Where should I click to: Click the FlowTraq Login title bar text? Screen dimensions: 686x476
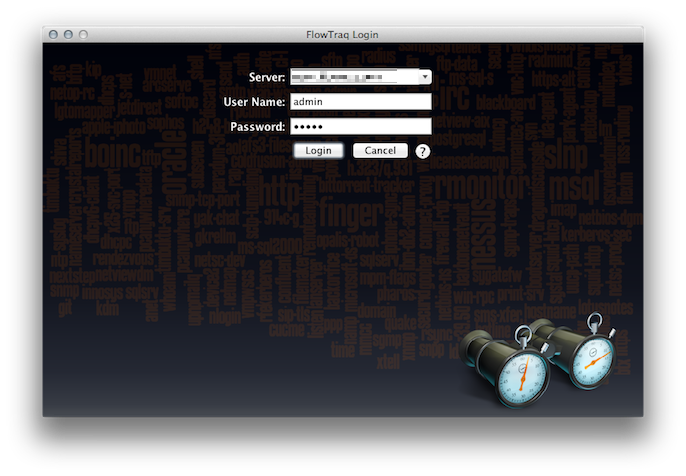tap(342, 34)
